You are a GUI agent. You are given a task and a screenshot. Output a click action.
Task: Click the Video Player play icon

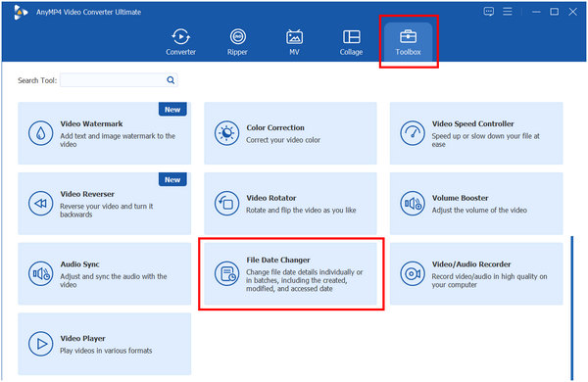(40, 344)
